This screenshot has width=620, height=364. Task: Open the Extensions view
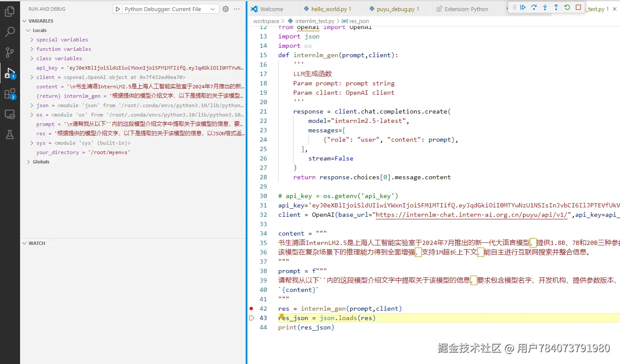click(9, 93)
